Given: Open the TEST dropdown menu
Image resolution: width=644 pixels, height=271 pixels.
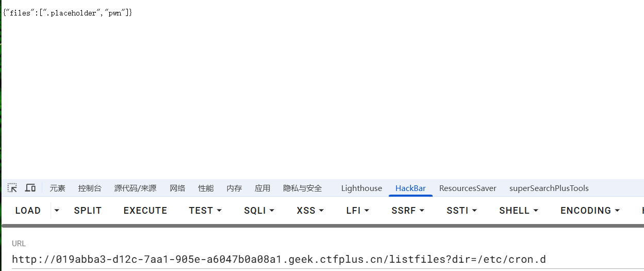Looking at the screenshot, I should [205, 211].
